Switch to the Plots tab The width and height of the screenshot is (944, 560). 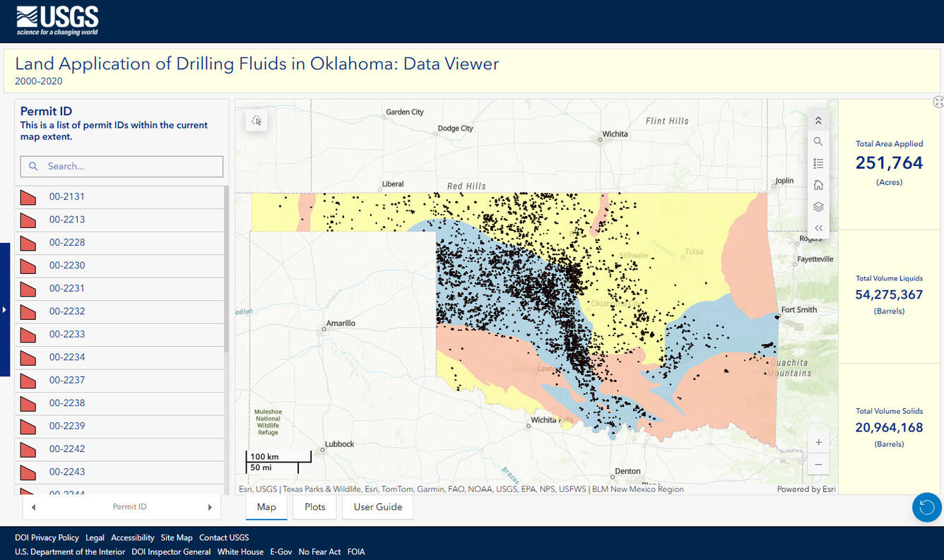[x=314, y=506]
